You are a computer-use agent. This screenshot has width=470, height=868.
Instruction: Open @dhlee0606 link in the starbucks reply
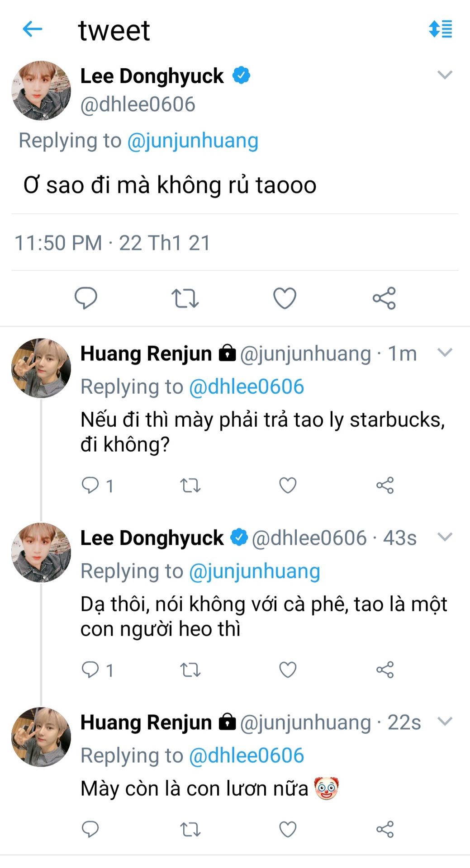(x=247, y=387)
